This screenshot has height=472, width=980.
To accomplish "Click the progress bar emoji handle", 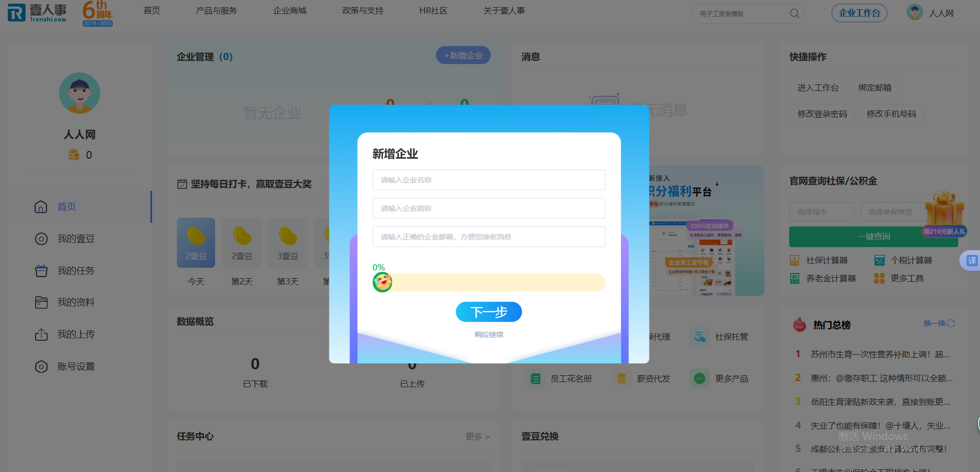I will pyautogui.click(x=382, y=282).
